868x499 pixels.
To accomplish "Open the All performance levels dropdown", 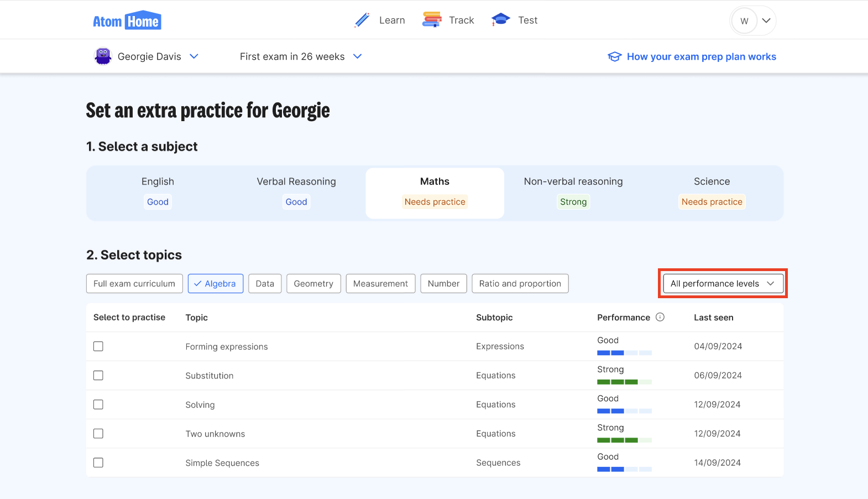I will [x=723, y=283].
